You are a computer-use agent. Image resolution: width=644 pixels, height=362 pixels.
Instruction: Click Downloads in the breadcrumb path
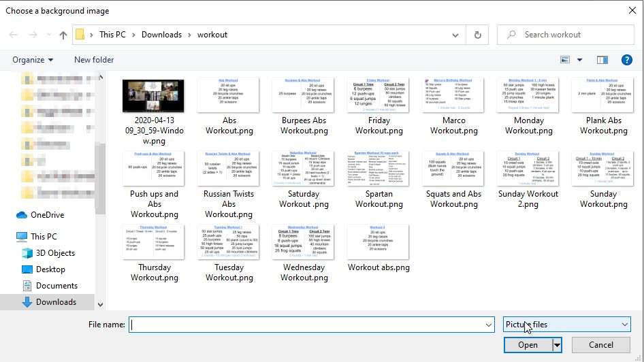tap(161, 35)
